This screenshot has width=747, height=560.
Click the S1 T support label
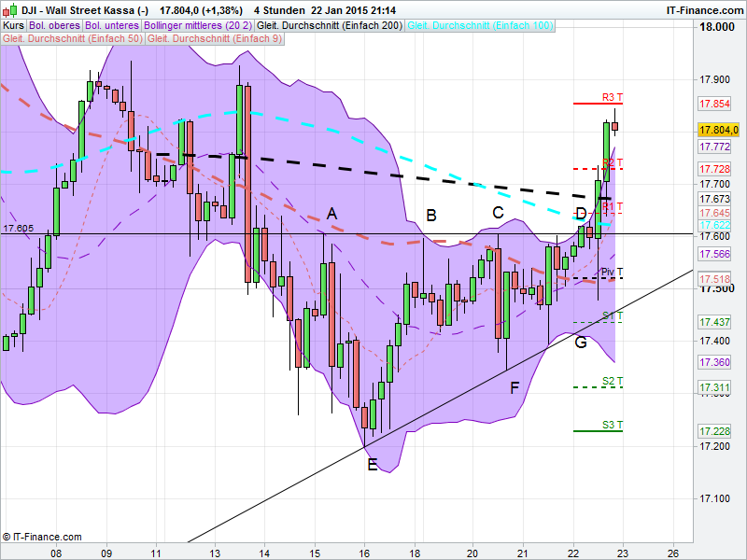coord(613,315)
